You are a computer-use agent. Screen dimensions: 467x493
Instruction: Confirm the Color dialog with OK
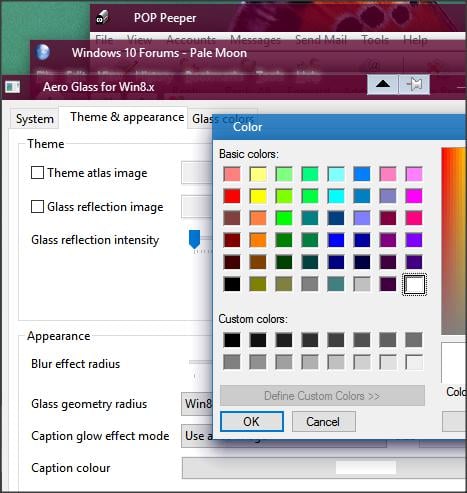(252, 422)
